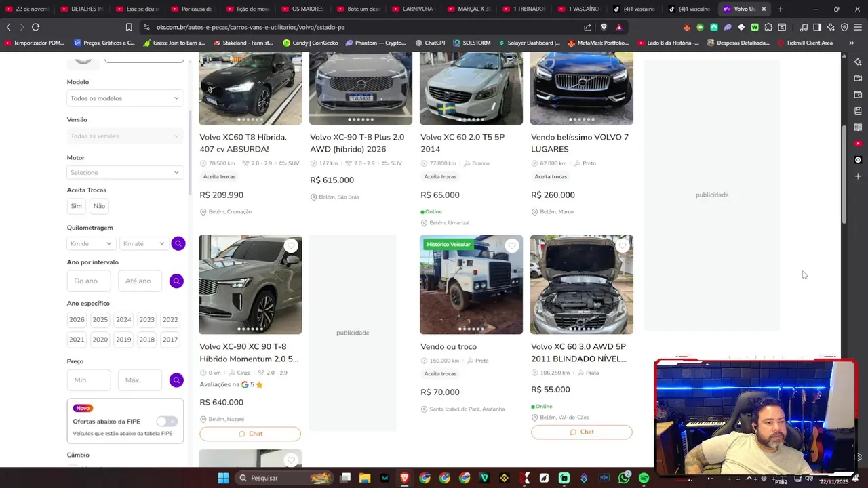This screenshot has height=488, width=868.
Task: Click the bookmark icon beside the address bar
Action: point(129,27)
